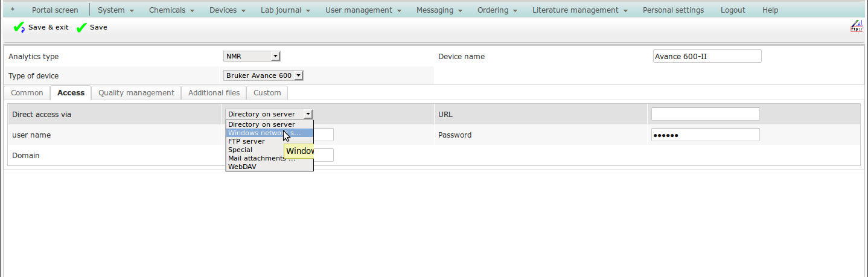Screen dimensions: 868x277
Task: Pick Windows network share option
Action: (x=260, y=133)
